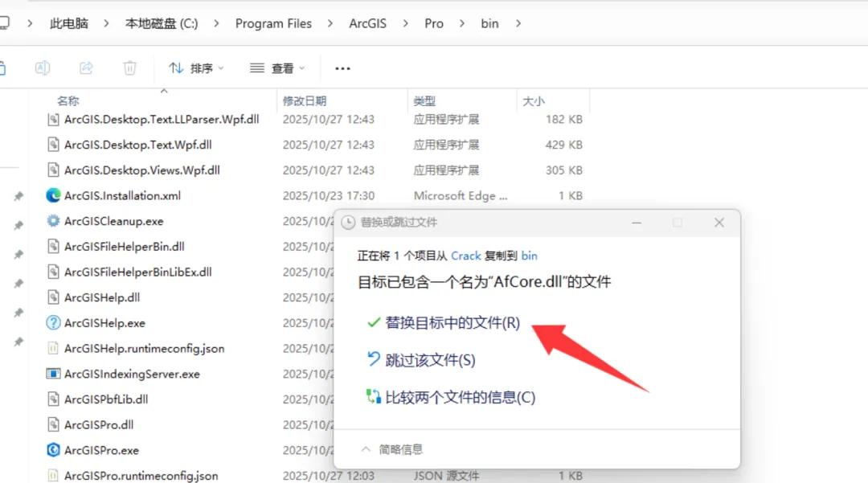
Task: Click the share icon in toolbar
Action: click(86, 68)
